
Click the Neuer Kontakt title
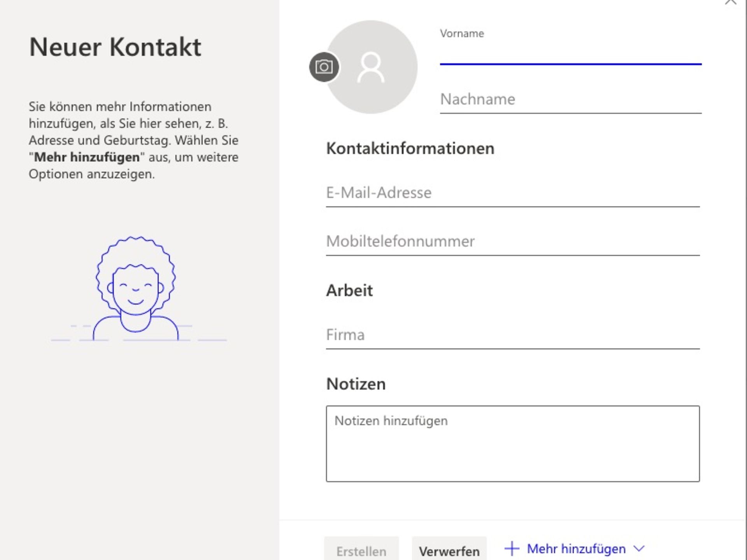point(116,47)
